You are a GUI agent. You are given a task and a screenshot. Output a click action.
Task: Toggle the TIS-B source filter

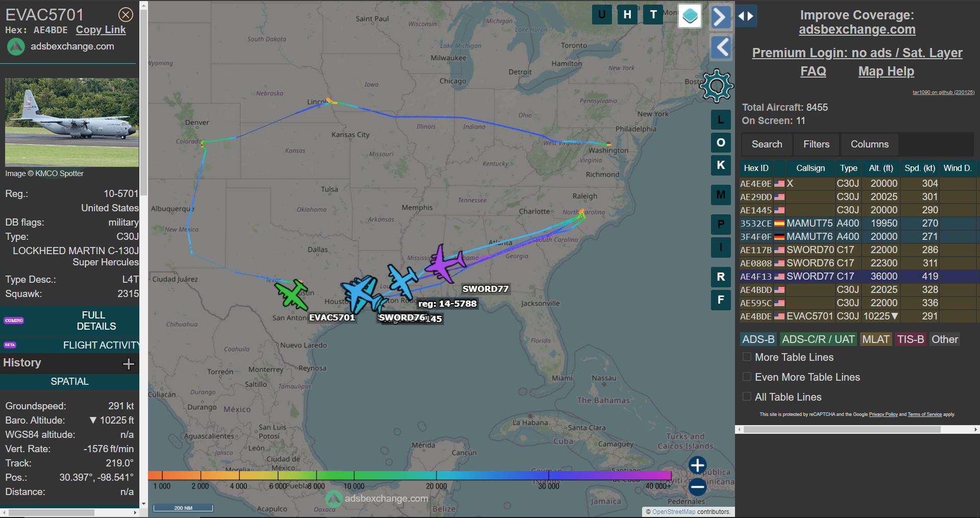(911, 339)
